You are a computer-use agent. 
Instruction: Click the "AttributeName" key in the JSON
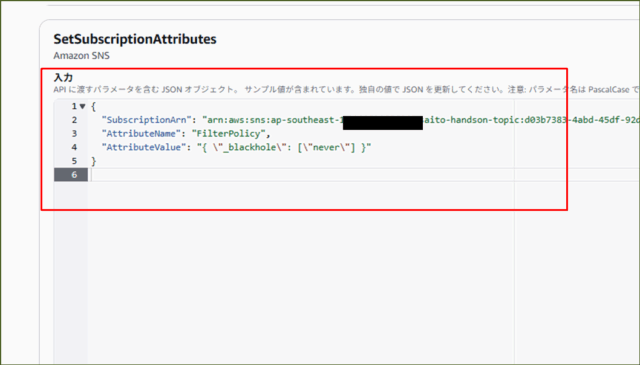coord(141,134)
